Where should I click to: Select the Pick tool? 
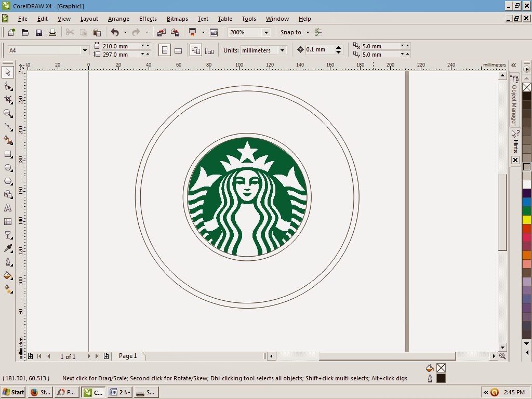(x=8, y=73)
